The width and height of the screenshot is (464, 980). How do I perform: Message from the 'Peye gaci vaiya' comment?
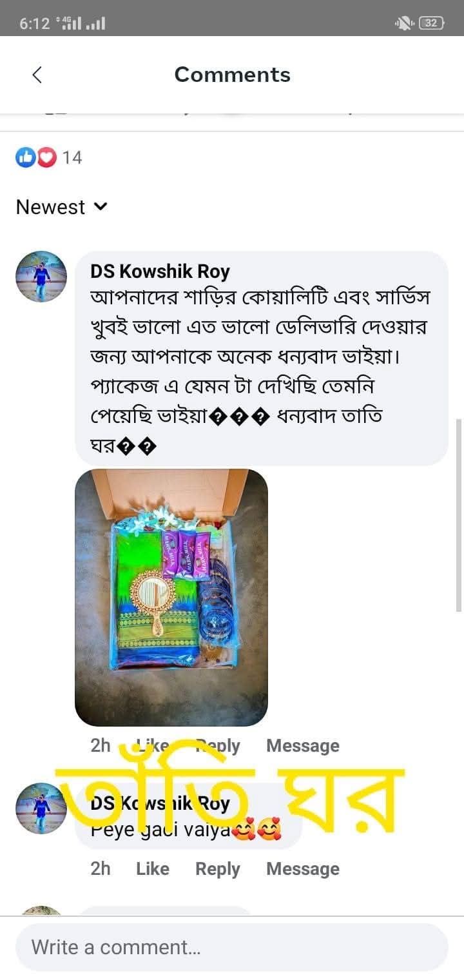pyautogui.click(x=303, y=869)
